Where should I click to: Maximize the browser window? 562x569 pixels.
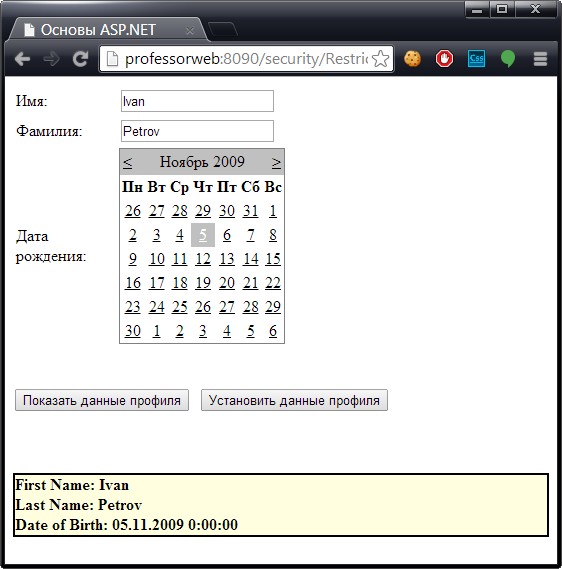coord(502,9)
